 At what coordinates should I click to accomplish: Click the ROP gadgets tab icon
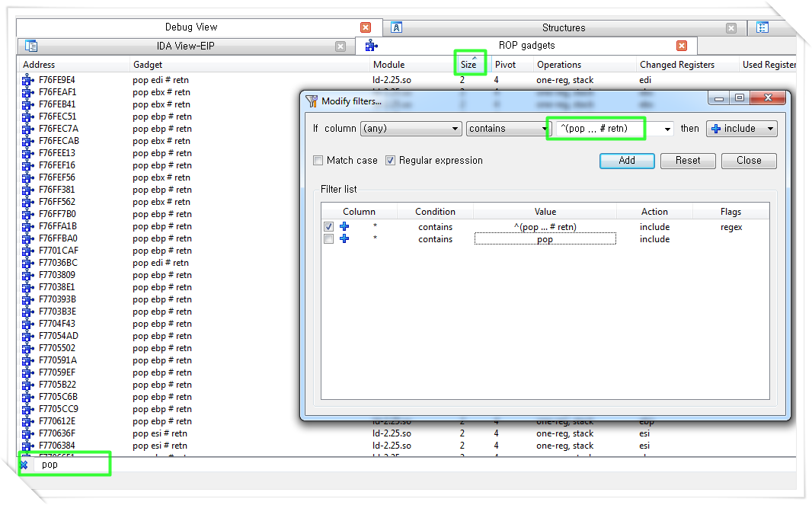click(x=370, y=45)
